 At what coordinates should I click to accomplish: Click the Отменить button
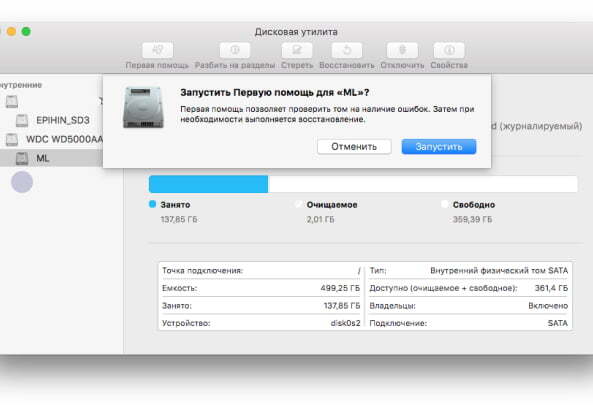pos(354,147)
